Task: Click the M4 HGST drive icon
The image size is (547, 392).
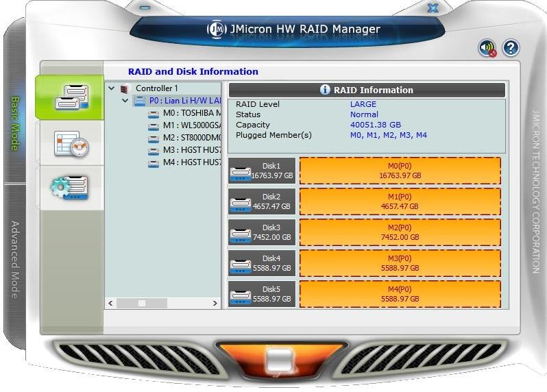Action: tap(153, 163)
